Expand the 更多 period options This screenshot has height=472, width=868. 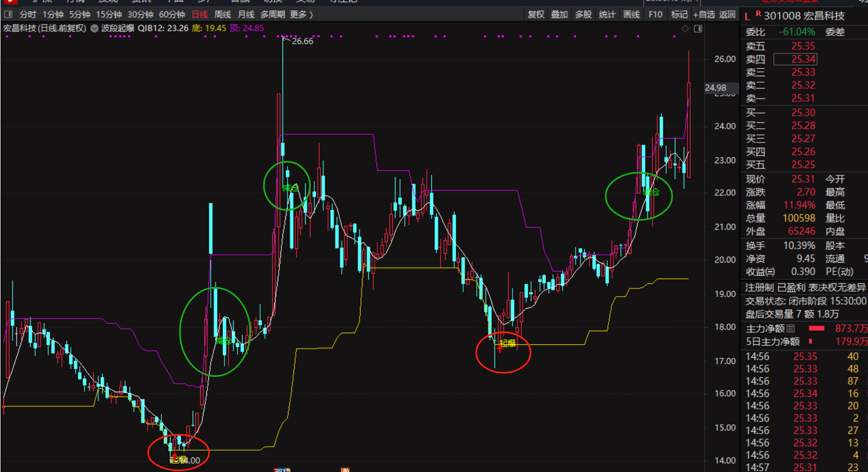point(301,14)
